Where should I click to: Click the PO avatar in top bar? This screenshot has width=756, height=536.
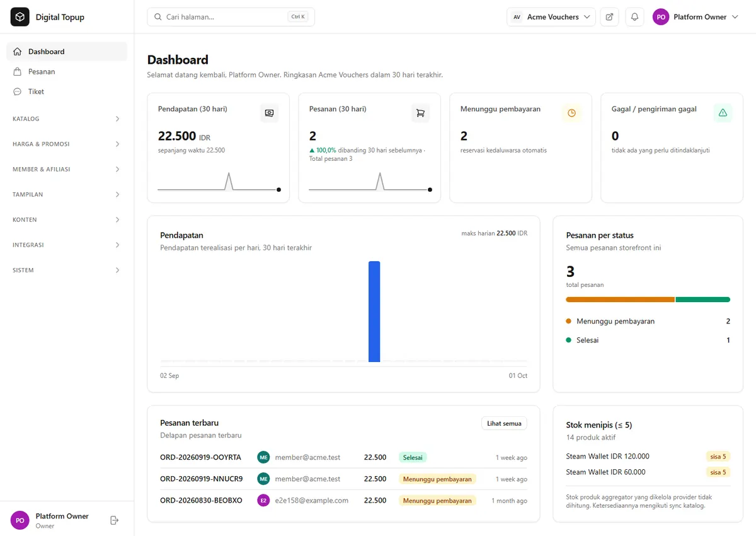tap(661, 17)
